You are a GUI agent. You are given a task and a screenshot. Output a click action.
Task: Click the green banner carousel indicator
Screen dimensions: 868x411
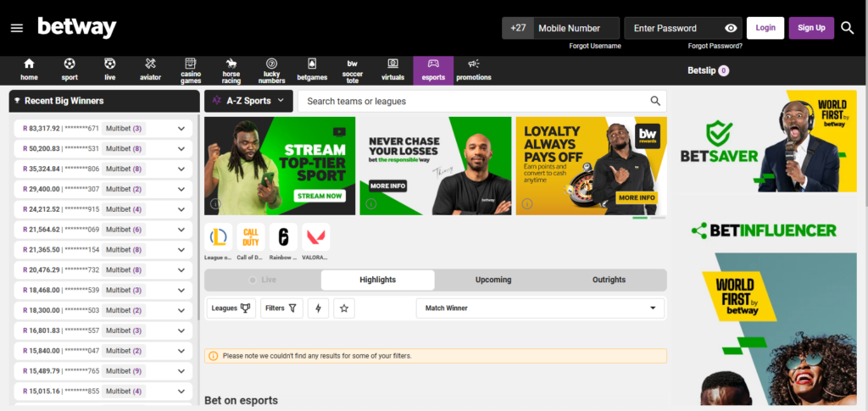640,218
